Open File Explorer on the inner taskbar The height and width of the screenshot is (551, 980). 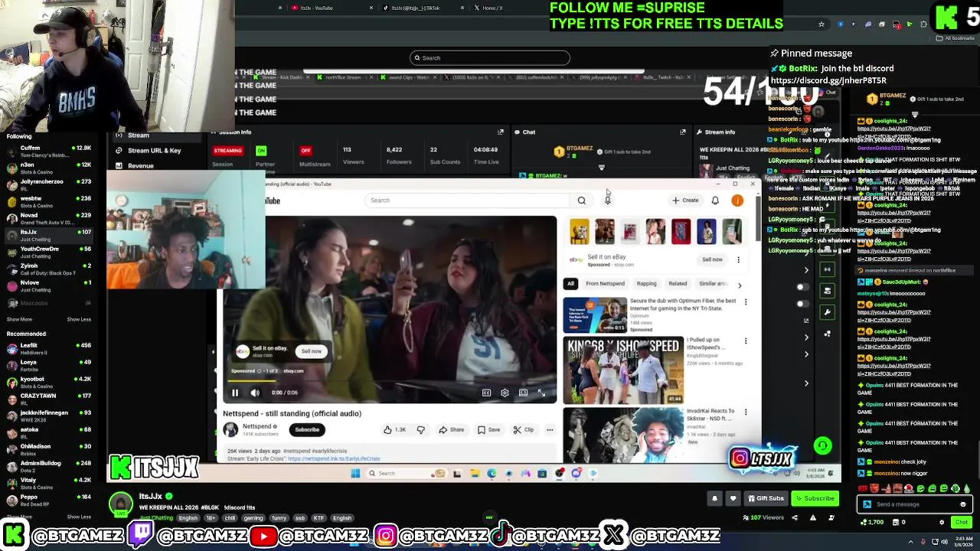pos(475,473)
